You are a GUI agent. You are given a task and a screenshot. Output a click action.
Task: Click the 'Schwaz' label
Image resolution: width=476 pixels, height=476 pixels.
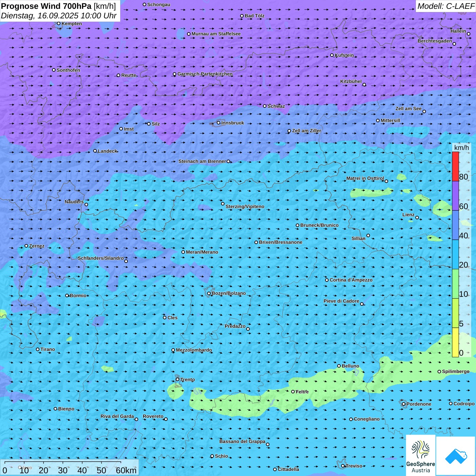point(276,106)
